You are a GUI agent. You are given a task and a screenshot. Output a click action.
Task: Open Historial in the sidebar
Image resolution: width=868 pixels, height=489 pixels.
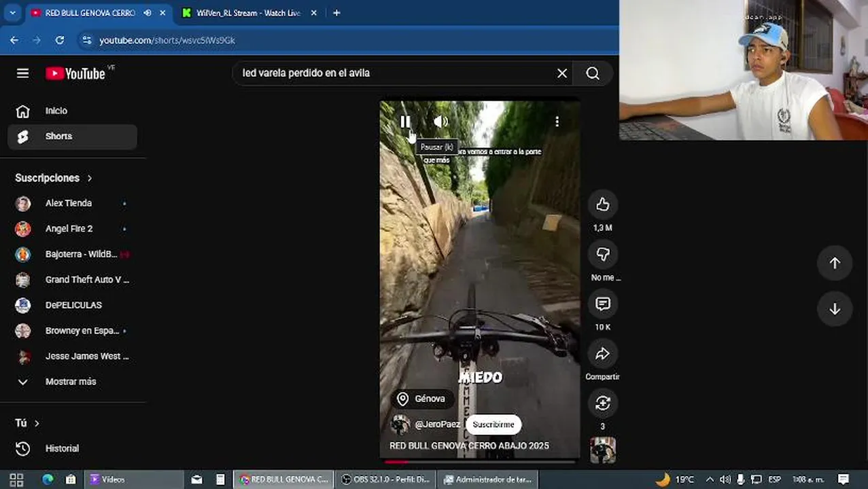click(73, 448)
